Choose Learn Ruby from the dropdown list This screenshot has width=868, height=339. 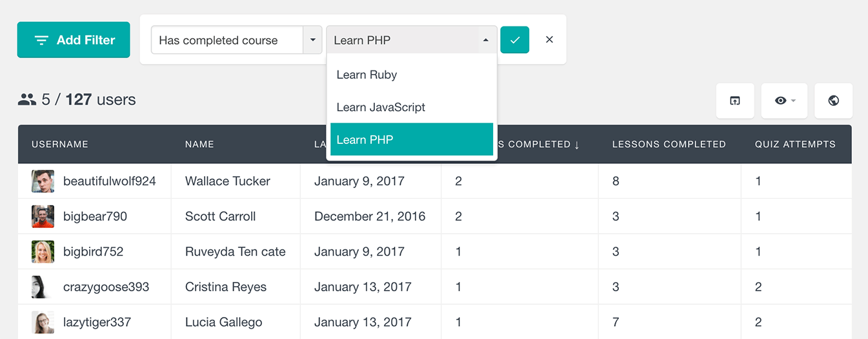(412, 75)
